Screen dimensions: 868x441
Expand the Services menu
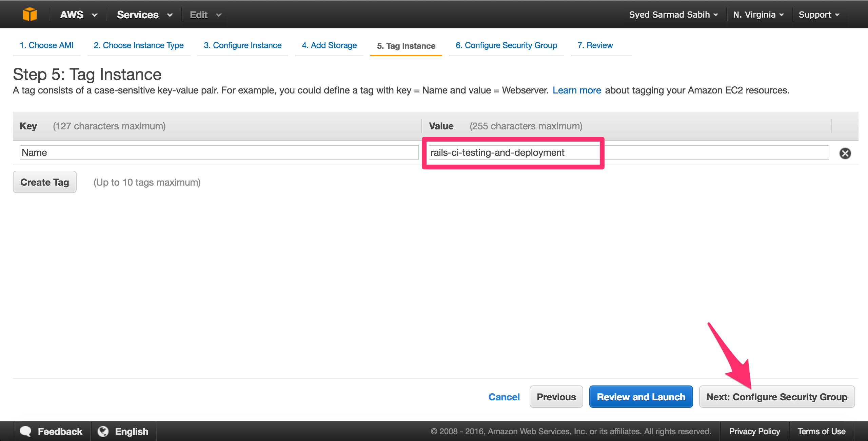145,15
